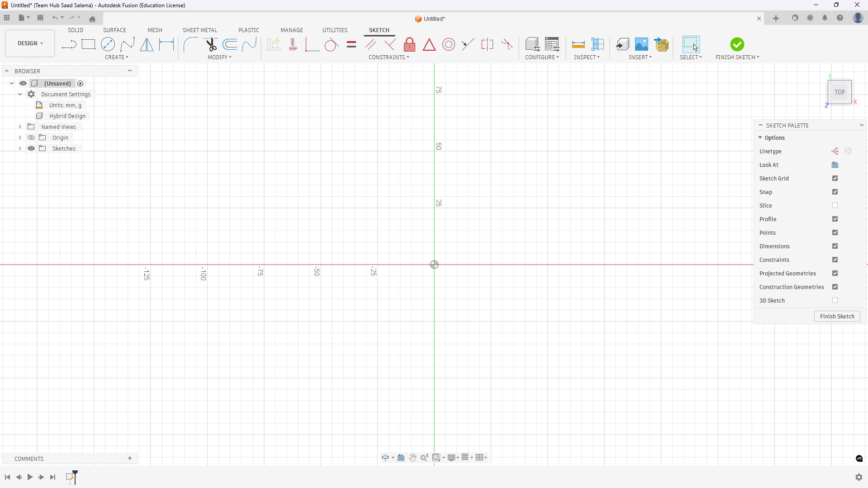
Task: Collapse the Document Settings node
Action: coord(20,95)
